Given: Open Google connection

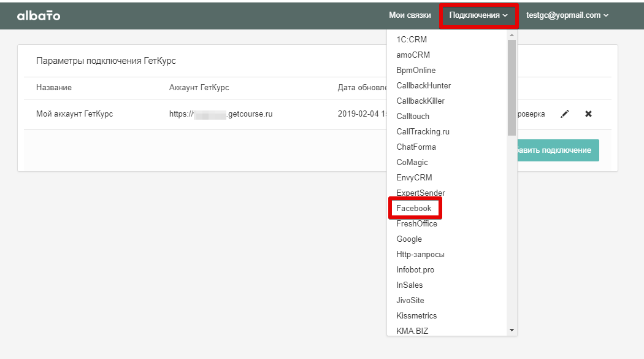Looking at the screenshot, I should (x=409, y=239).
